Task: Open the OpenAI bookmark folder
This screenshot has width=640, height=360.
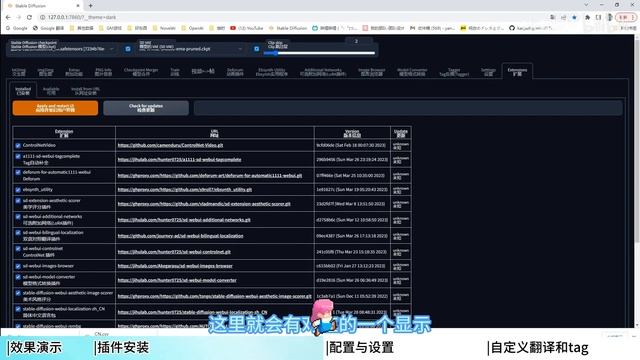Action: coord(192,28)
